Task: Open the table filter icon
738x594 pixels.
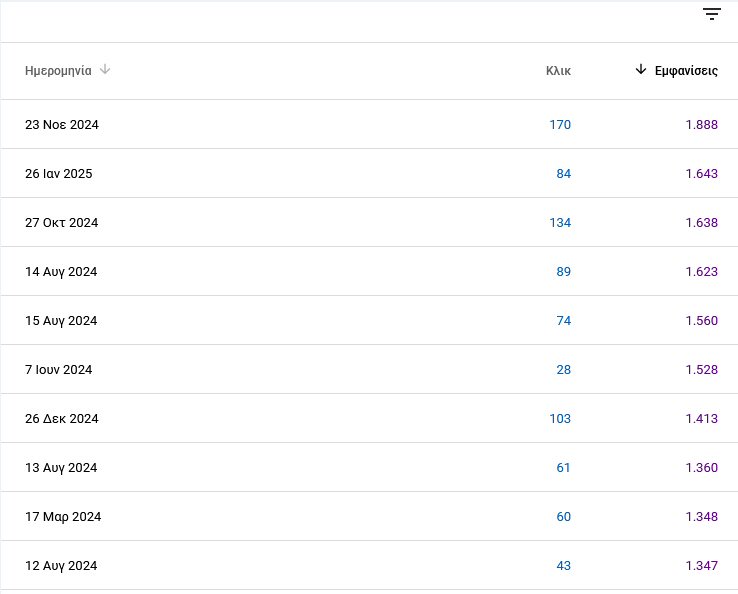Action: 712,14
